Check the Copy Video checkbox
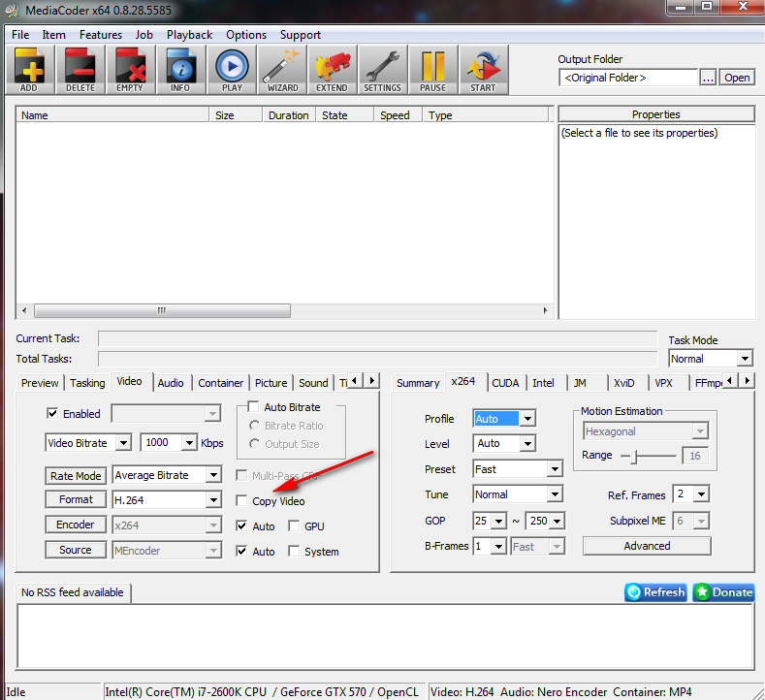 point(241,500)
